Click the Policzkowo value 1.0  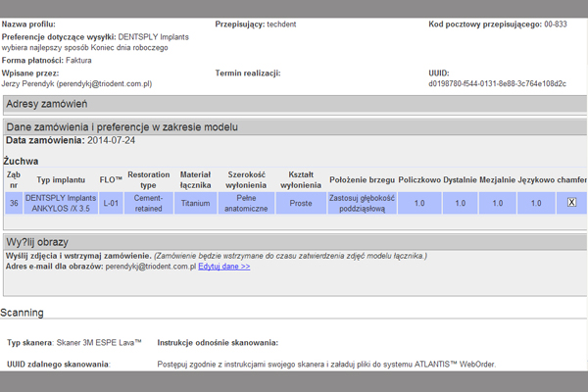[419, 203]
